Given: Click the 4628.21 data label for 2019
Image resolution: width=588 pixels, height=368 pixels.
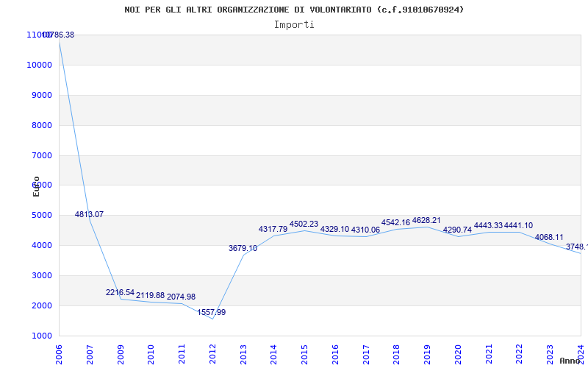Looking at the screenshot, I should [426, 220].
